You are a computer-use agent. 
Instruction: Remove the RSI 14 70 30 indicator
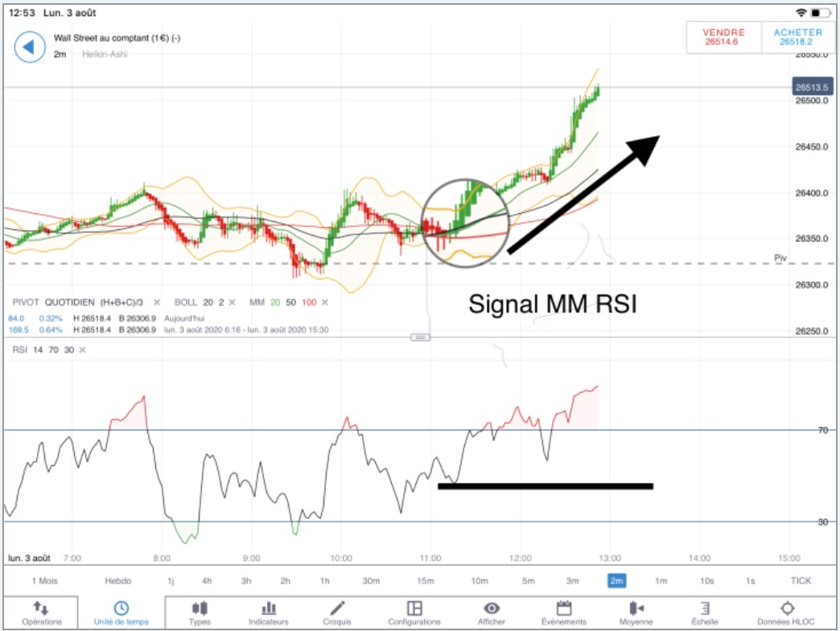tap(83, 350)
